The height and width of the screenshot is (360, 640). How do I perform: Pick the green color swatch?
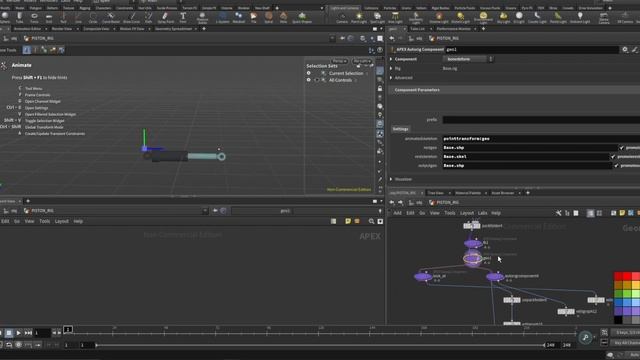click(x=618, y=293)
